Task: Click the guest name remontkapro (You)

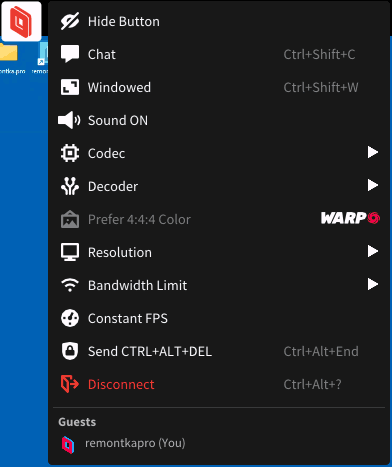Action: [135, 443]
